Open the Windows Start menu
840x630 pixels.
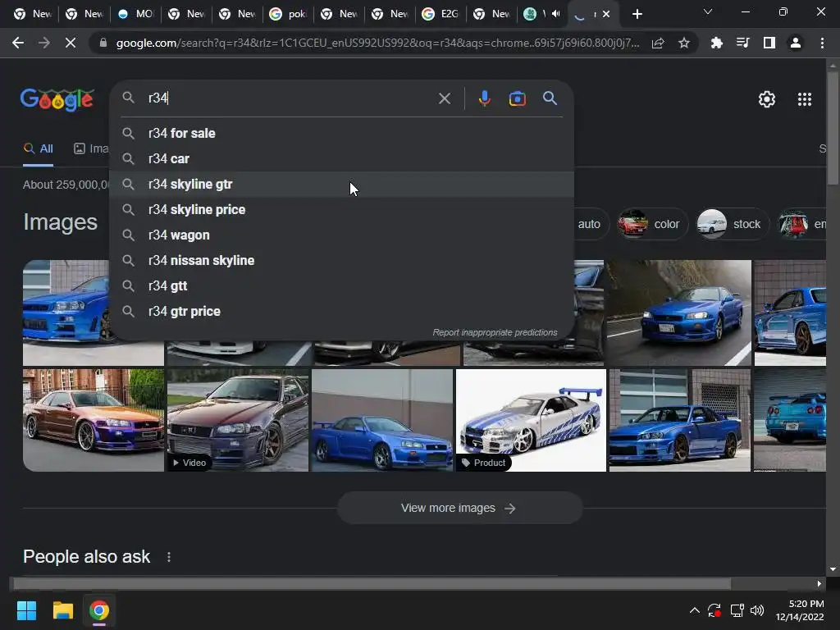pyautogui.click(x=26, y=610)
